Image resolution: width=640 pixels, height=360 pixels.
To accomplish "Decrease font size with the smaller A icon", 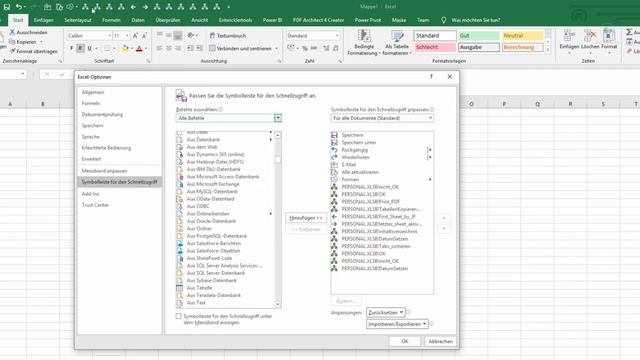I will pyautogui.click(x=144, y=36).
